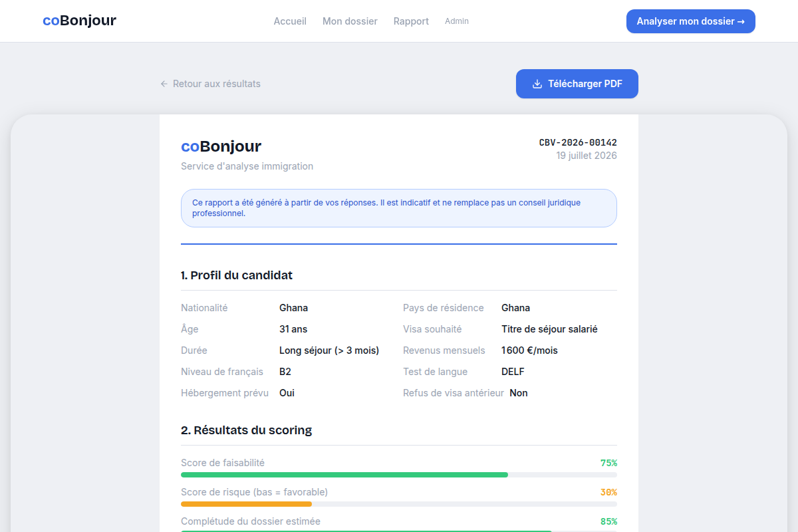Click Long séjour (> 3 mois) value
This screenshot has height=532, width=798.
pyautogui.click(x=329, y=350)
